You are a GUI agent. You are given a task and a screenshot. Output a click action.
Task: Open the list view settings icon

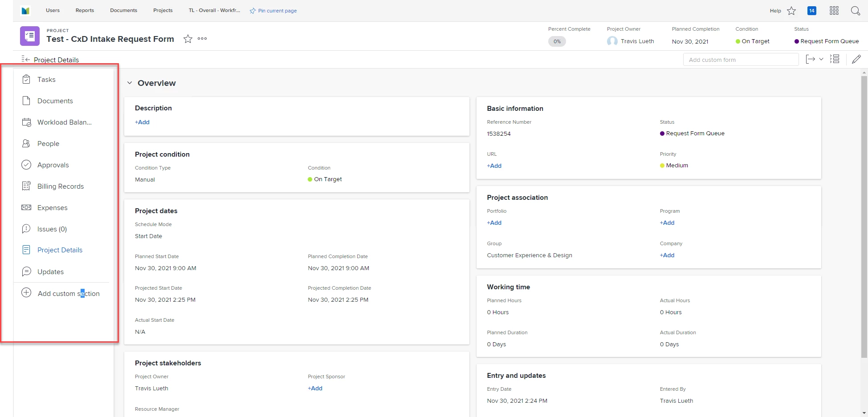[x=835, y=59]
